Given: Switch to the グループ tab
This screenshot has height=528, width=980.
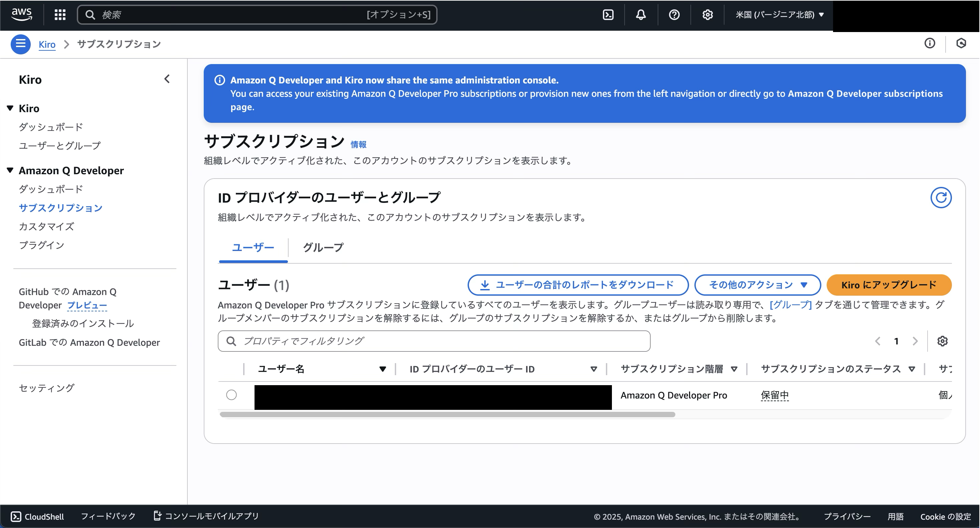Looking at the screenshot, I should pos(323,247).
